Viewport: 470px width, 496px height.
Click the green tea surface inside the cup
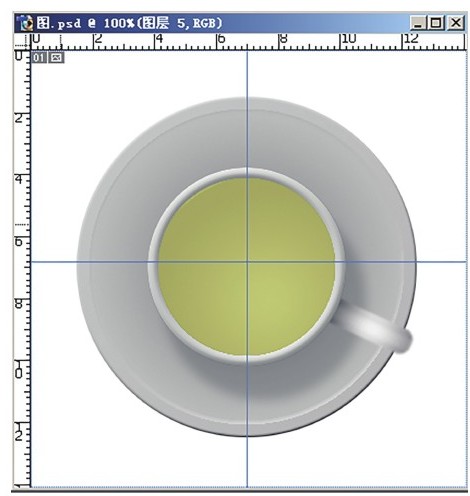(247, 266)
